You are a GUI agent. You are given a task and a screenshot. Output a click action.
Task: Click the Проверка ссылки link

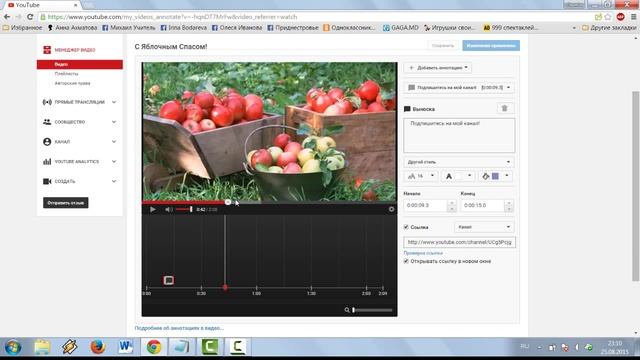click(423, 253)
